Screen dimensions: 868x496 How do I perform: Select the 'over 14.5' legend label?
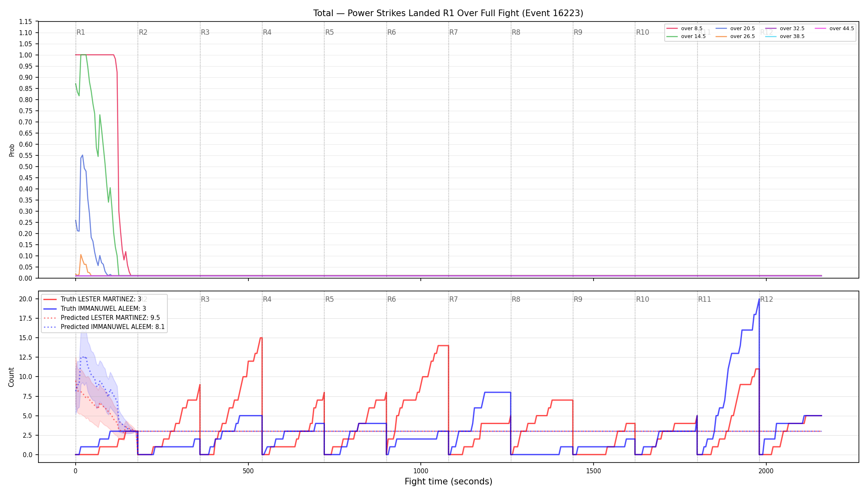pos(693,36)
